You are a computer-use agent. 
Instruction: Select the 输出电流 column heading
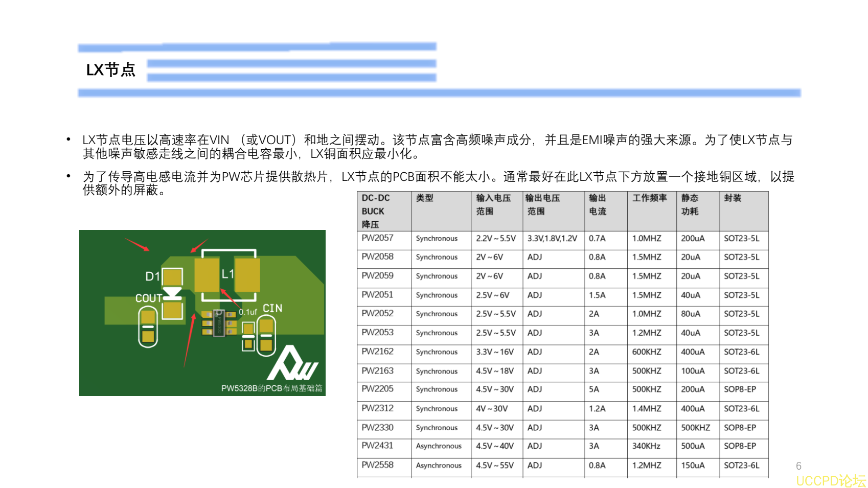598,204
